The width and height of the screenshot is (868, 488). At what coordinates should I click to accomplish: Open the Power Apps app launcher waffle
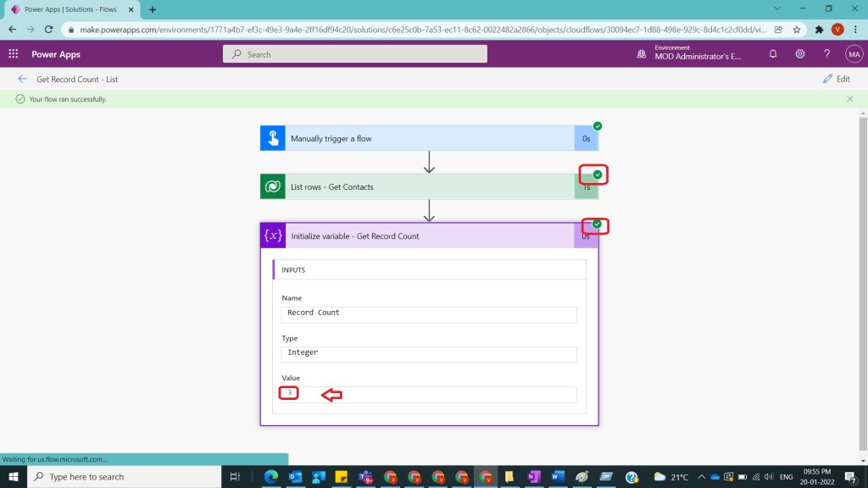pos(13,53)
